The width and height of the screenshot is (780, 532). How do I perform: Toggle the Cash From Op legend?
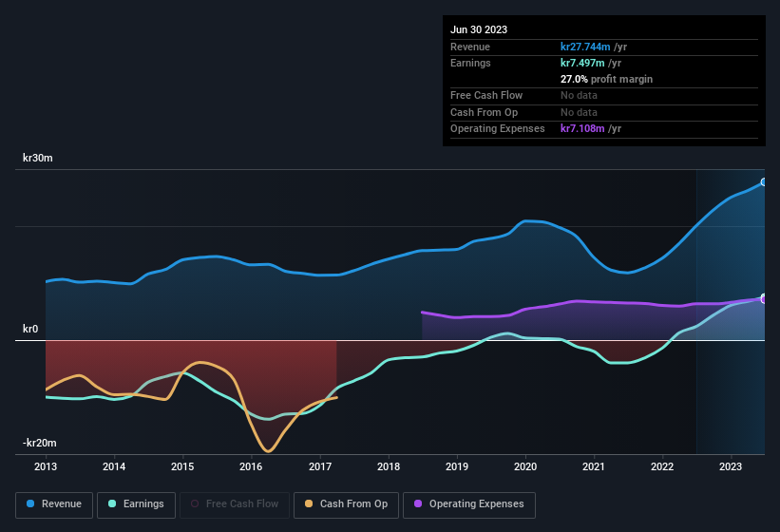(x=346, y=504)
